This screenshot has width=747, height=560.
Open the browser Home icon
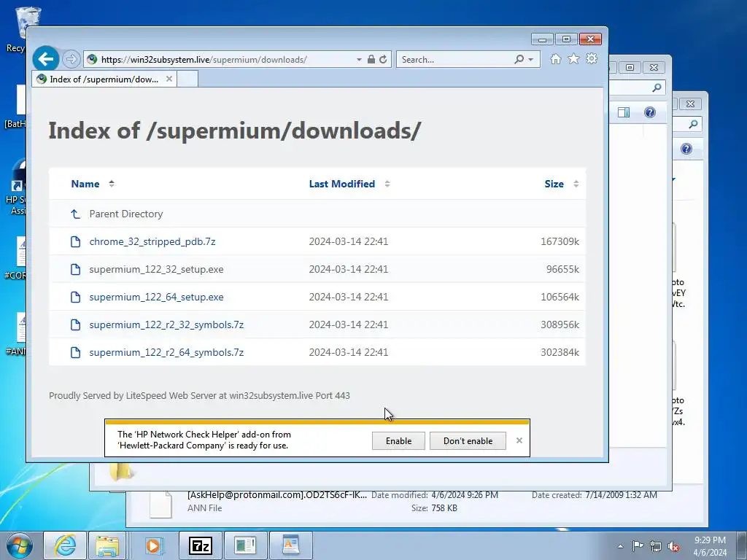tap(555, 59)
